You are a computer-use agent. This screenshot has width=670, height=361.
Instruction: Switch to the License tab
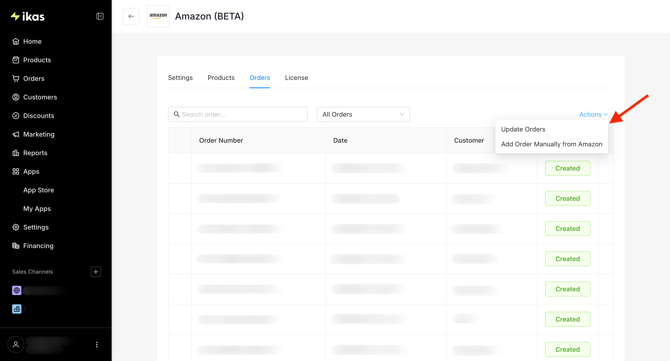pyautogui.click(x=297, y=78)
